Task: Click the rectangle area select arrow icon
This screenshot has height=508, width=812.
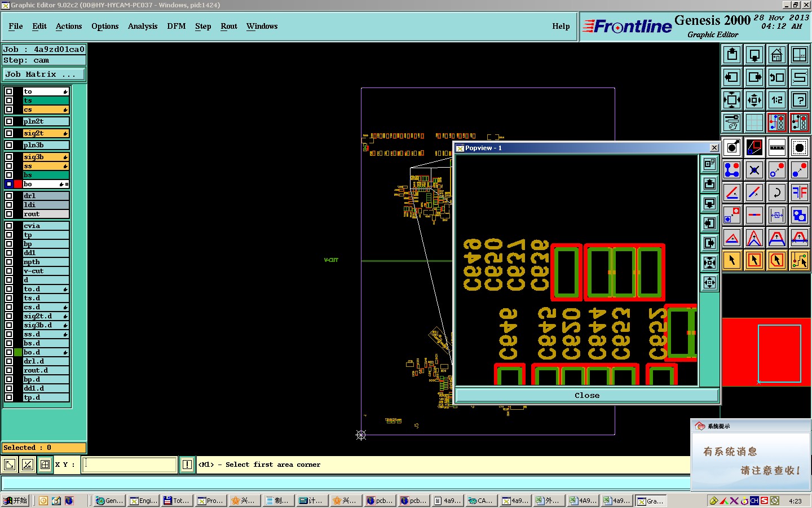Action: click(x=754, y=260)
